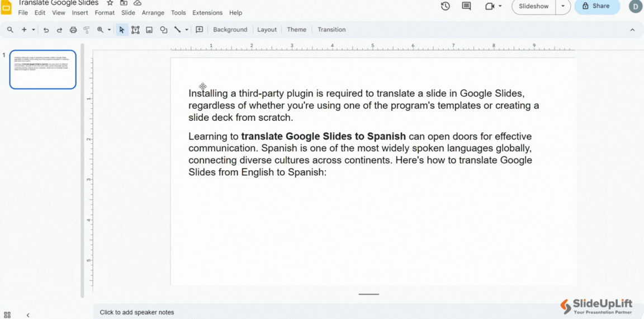Open the Search the menus magnifier
The width and height of the screenshot is (644, 319).
pyautogui.click(x=11, y=30)
